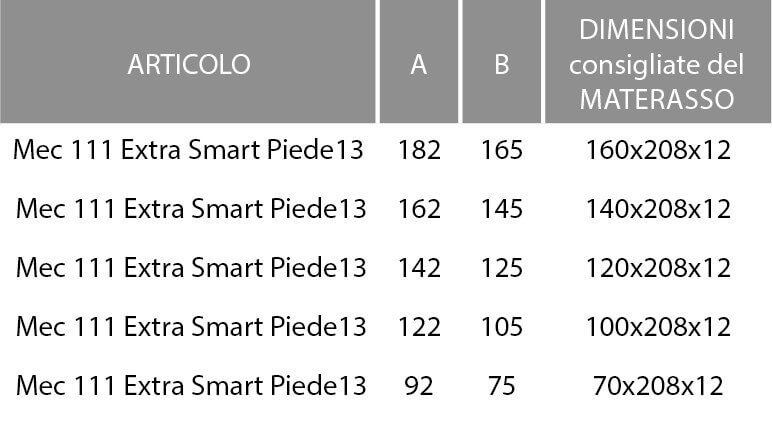
Task: Click the 125 value in column B
Action: click(501, 267)
